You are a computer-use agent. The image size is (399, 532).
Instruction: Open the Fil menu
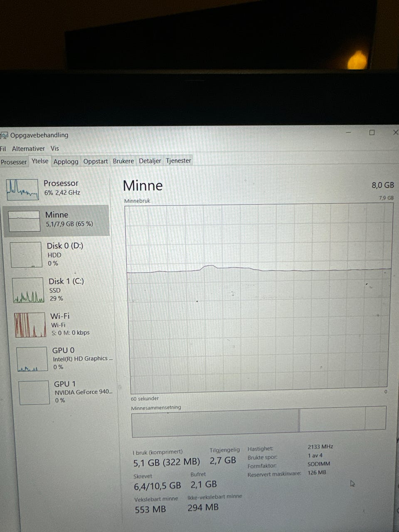(x=3, y=149)
